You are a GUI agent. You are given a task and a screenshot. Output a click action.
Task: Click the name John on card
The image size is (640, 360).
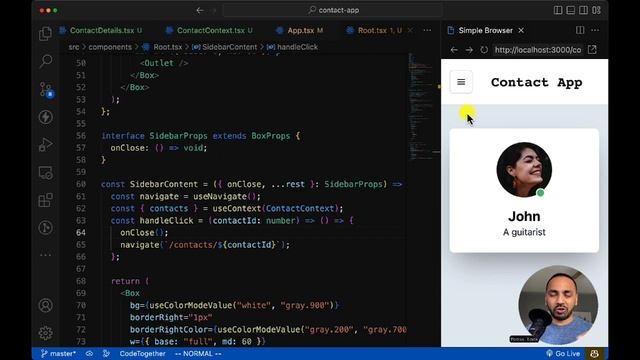524,216
